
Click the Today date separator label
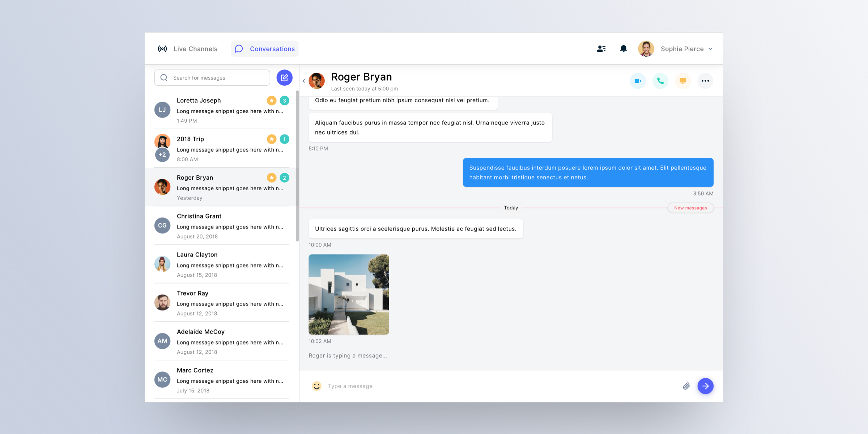coord(511,208)
